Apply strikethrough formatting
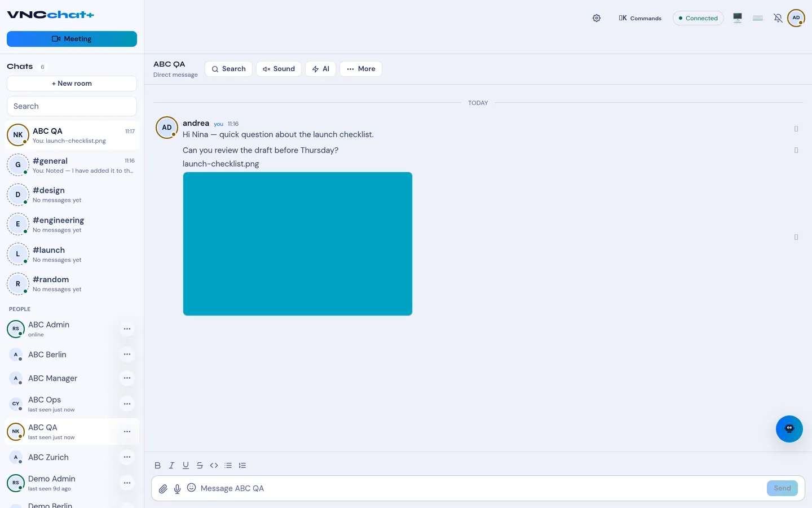The image size is (812, 508). click(x=200, y=466)
